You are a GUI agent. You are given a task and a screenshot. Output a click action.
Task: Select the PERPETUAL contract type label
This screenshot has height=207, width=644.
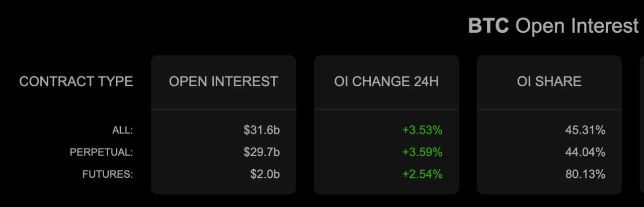pyautogui.click(x=101, y=153)
